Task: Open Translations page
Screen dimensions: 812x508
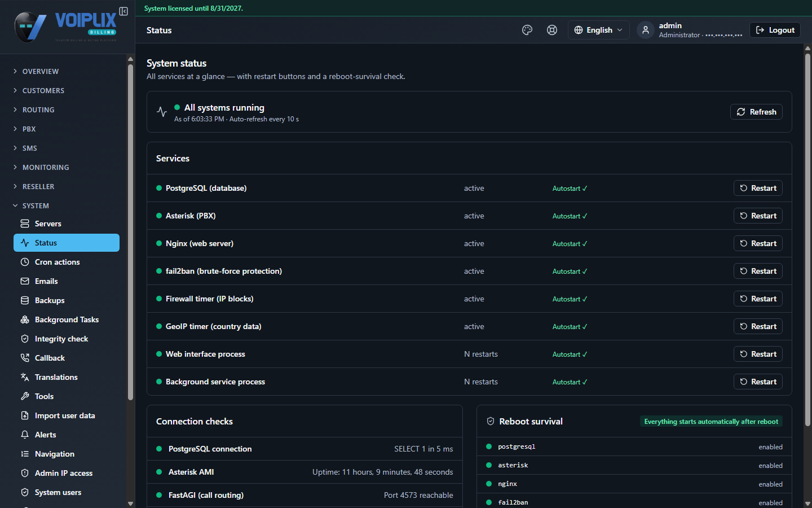Action: 67,377
